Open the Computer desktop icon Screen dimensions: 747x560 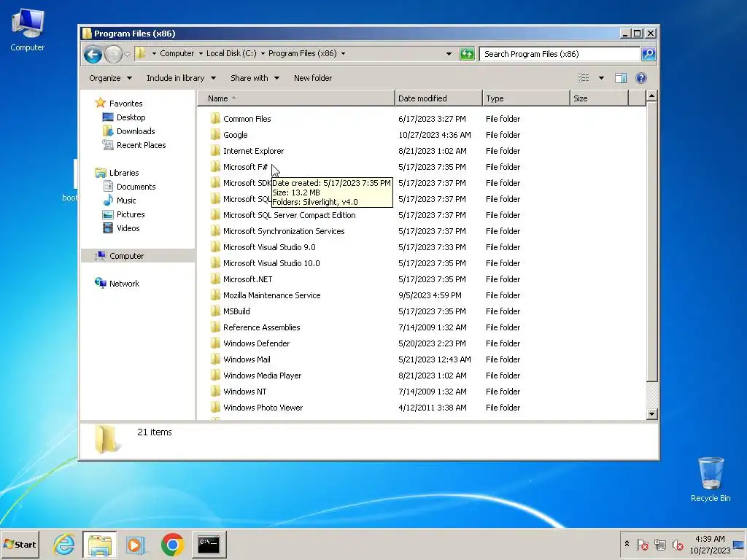coord(28,30)
